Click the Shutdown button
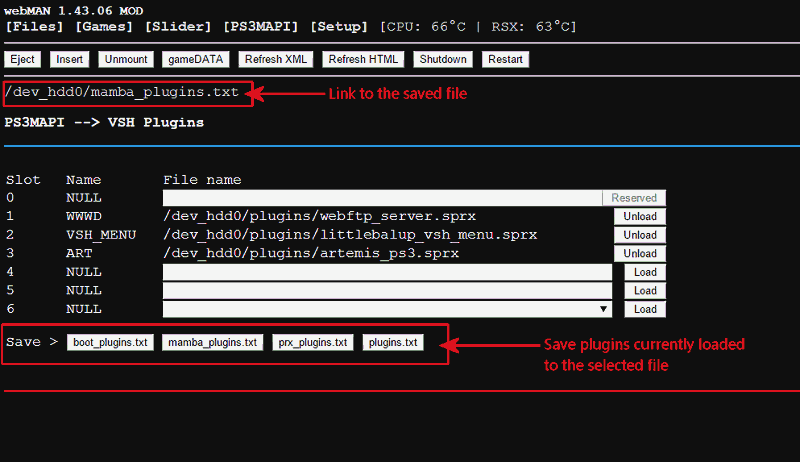 point(443,59)
